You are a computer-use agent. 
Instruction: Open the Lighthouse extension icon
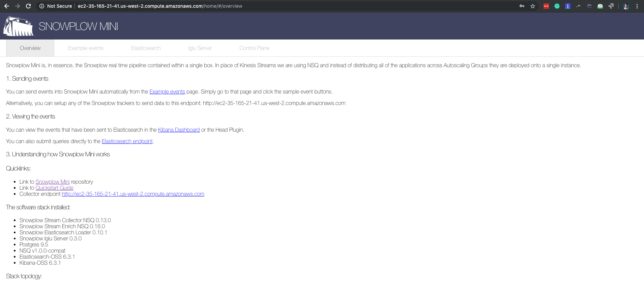pyautogui.click(x=568, y=6)
